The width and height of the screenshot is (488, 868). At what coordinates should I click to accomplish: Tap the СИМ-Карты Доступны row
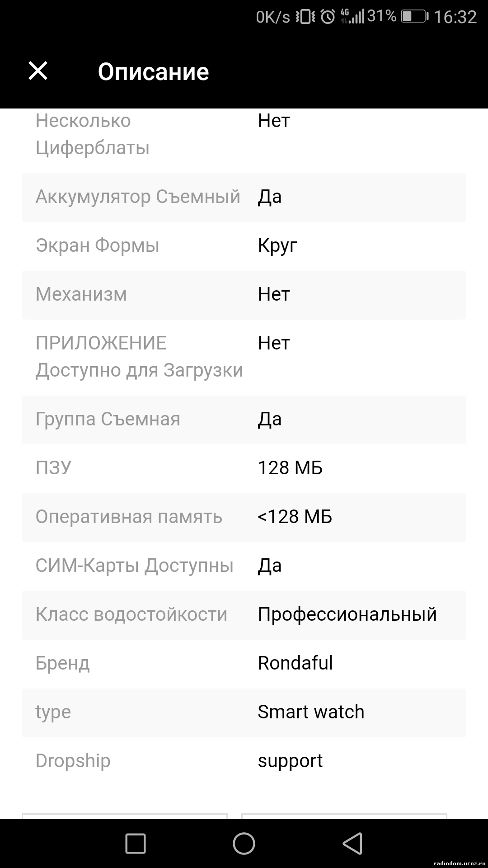244,566
